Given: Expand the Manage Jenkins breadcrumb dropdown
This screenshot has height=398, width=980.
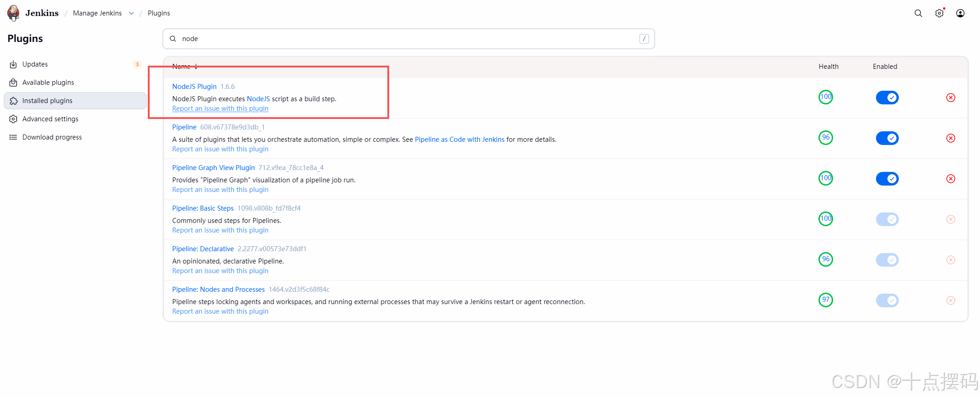Looking at the screenshot, I should pos(131,13).
